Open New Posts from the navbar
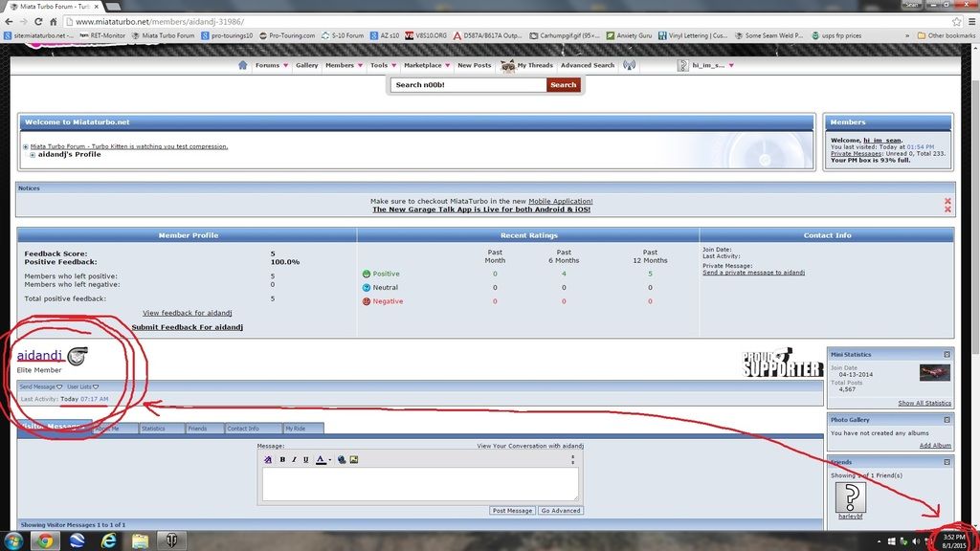 tap(475, 65)
